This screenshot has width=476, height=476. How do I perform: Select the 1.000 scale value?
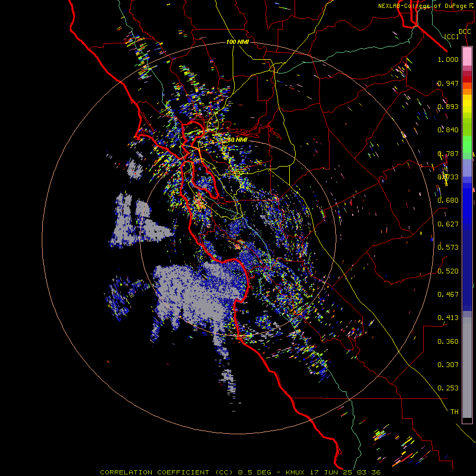[x=448, y=59]
